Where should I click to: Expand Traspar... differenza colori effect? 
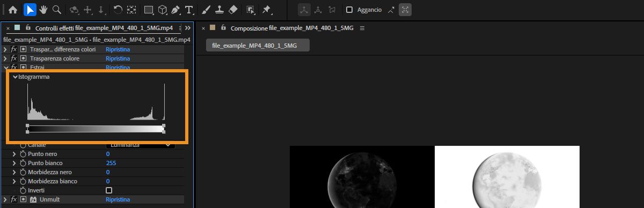[x=5, y=49]
